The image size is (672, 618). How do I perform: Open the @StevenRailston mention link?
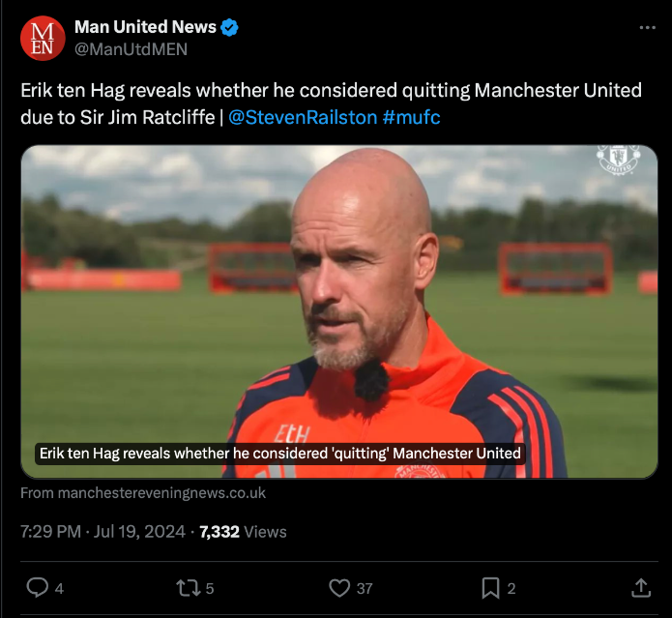(303, 117)
